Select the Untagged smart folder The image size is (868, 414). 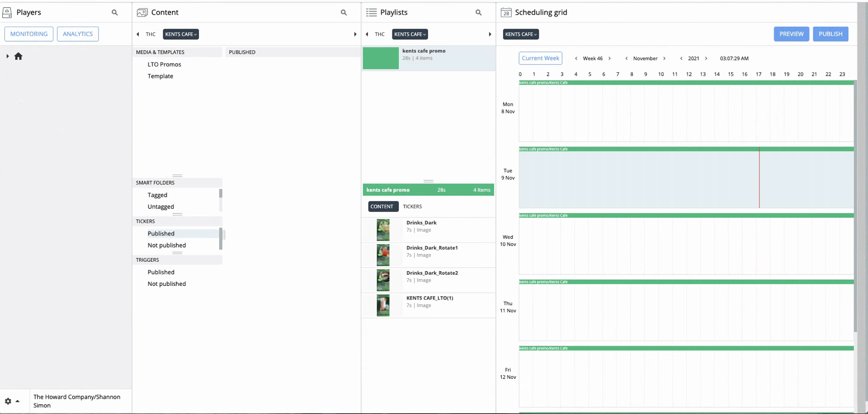pos(161,206)
